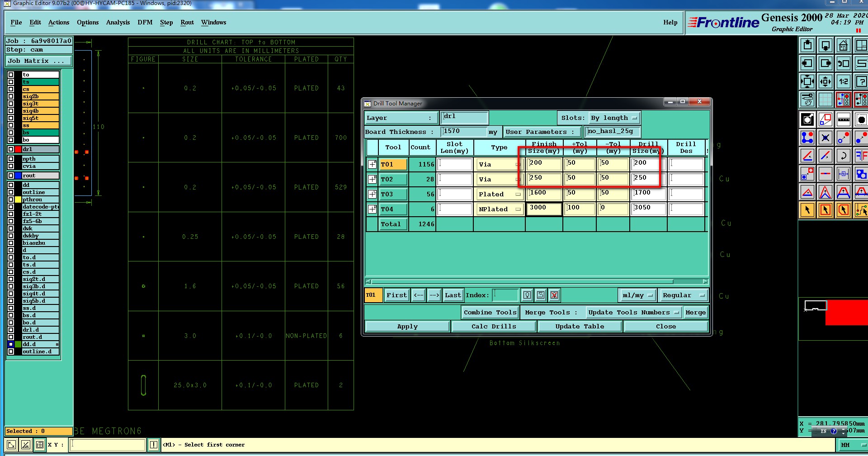
Task: Click the Job Matrix button
Action: coord(39,61)
